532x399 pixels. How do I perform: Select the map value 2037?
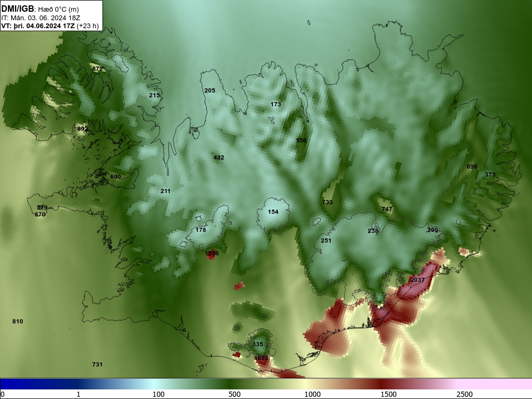[x=418, y=280]
